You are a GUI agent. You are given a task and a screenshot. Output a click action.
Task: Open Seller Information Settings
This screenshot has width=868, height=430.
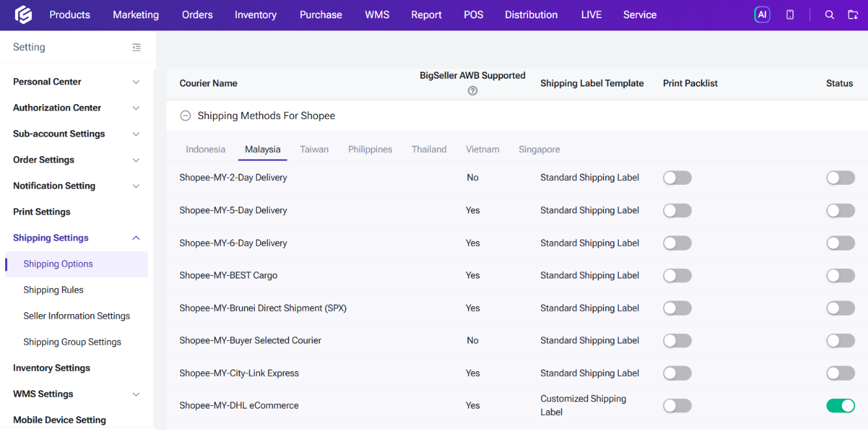pos(77,316)
